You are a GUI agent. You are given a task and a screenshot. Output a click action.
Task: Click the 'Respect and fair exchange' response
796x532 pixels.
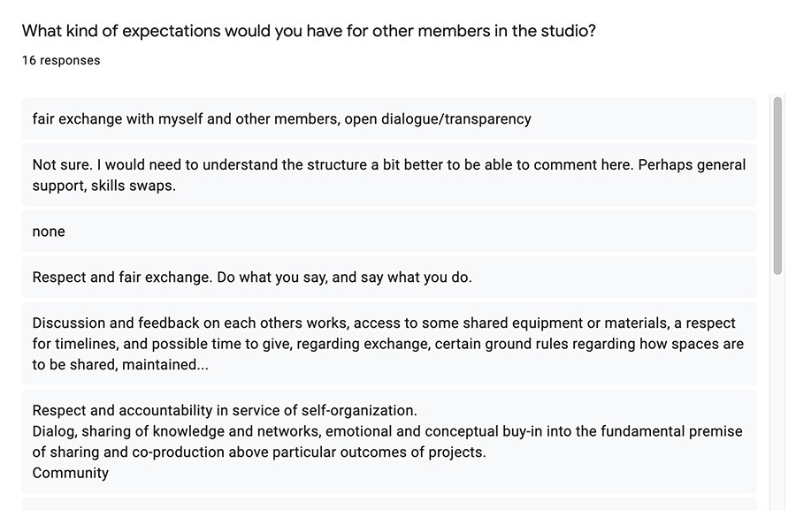pyautogui.click(x=389, y=277)
